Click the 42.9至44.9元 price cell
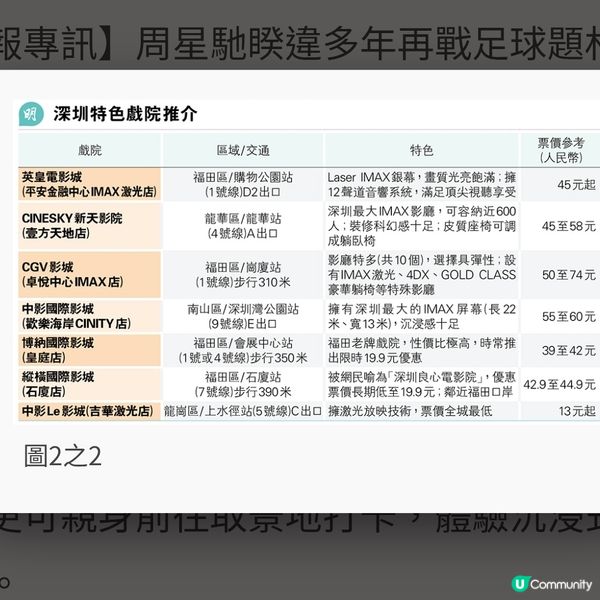600x600 pixels. 561,384
